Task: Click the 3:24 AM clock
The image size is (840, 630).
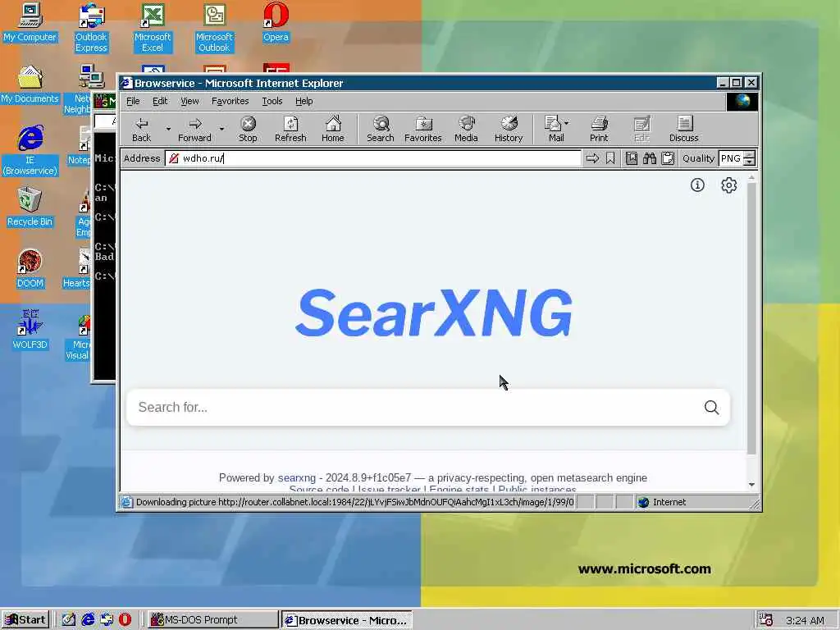Action: tap(805, 620)
